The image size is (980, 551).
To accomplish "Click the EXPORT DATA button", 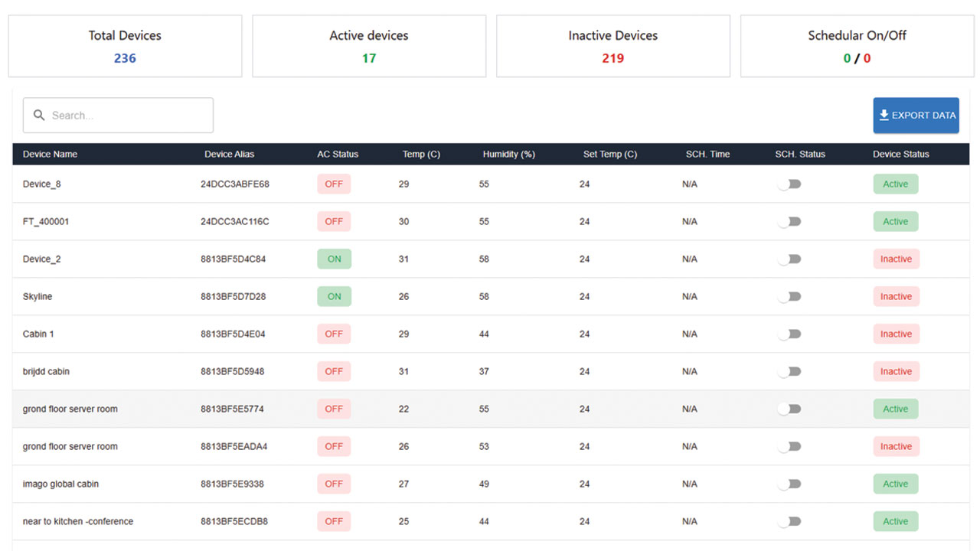I will tap(916, 116).
